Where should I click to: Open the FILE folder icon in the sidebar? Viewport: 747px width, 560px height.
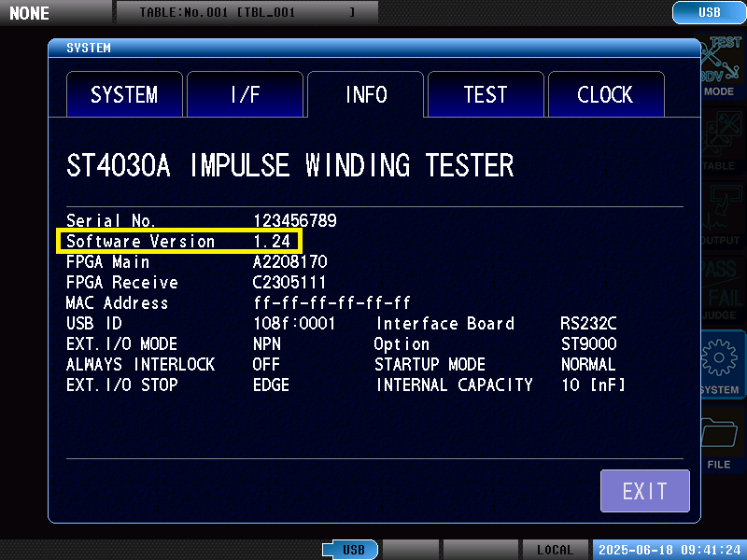721,439
